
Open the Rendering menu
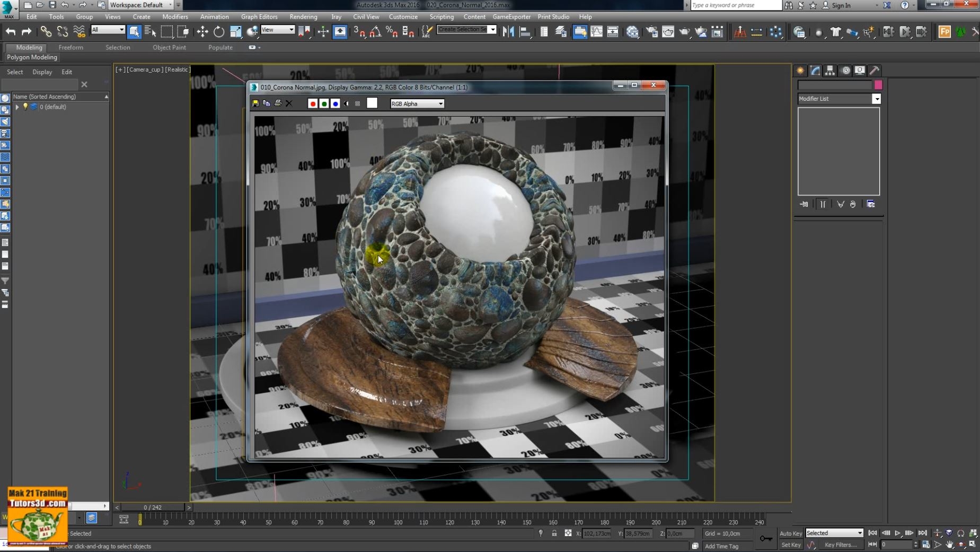[x=303, y=16]
